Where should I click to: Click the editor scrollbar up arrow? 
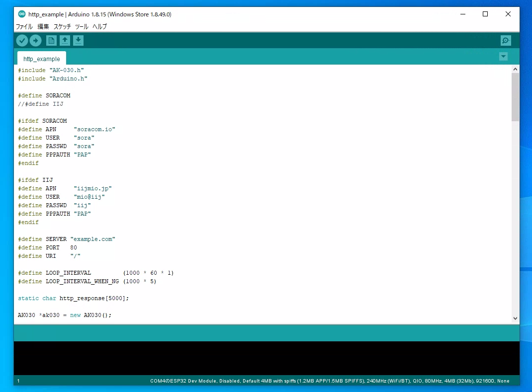pos(516,69)
